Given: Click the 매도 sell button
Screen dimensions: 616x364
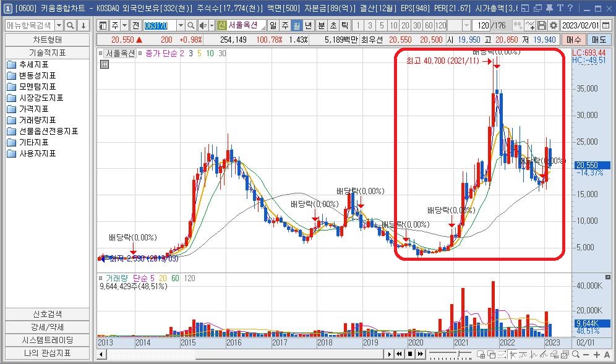Looking at the screenshot, I should coord(599,40).
